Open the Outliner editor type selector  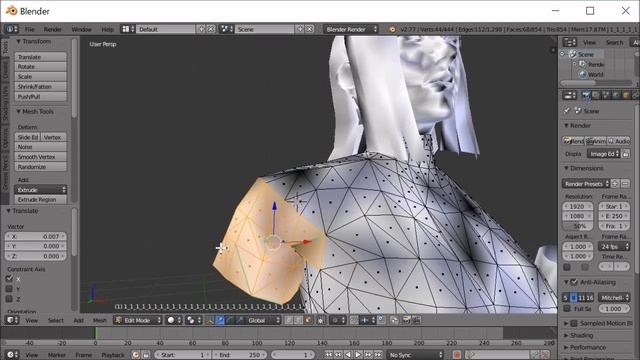click(x=569, y=42)
